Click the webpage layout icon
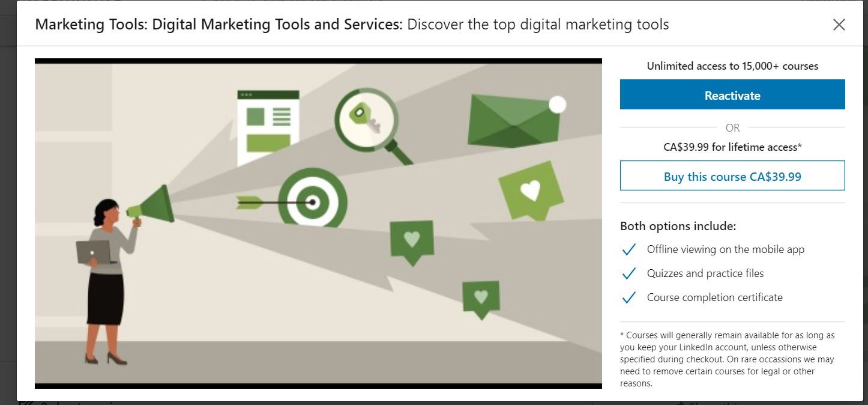Image resolution: width=868 pixels, height=405 pixels. click(x=268, y=127)
